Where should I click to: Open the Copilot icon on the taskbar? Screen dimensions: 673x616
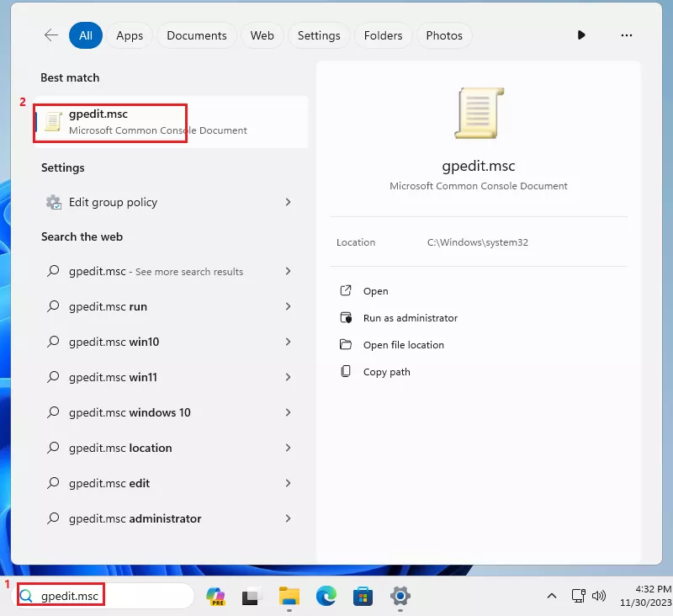(215, 596)
